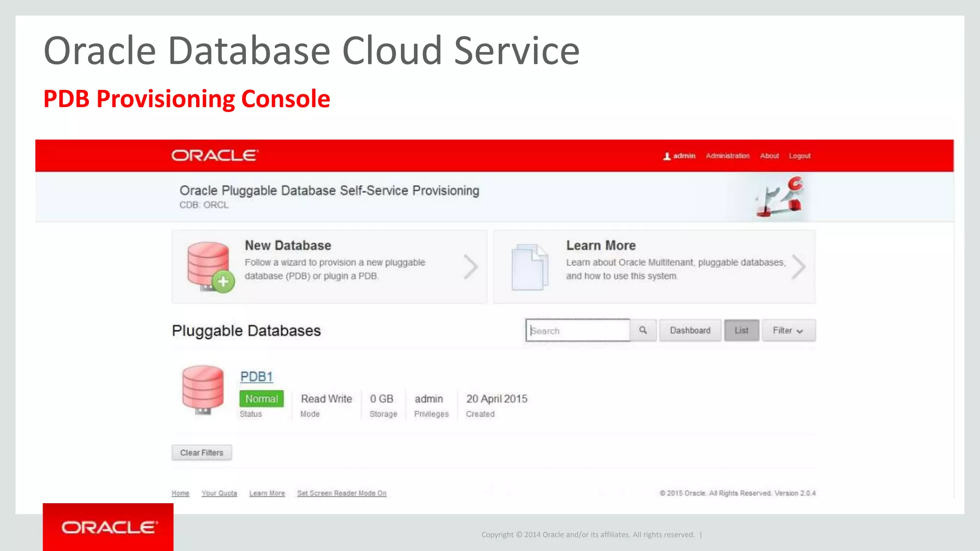This screenshot has height=551, width=980.
Task: Open the Your Quota footer link
Action: 219,493
